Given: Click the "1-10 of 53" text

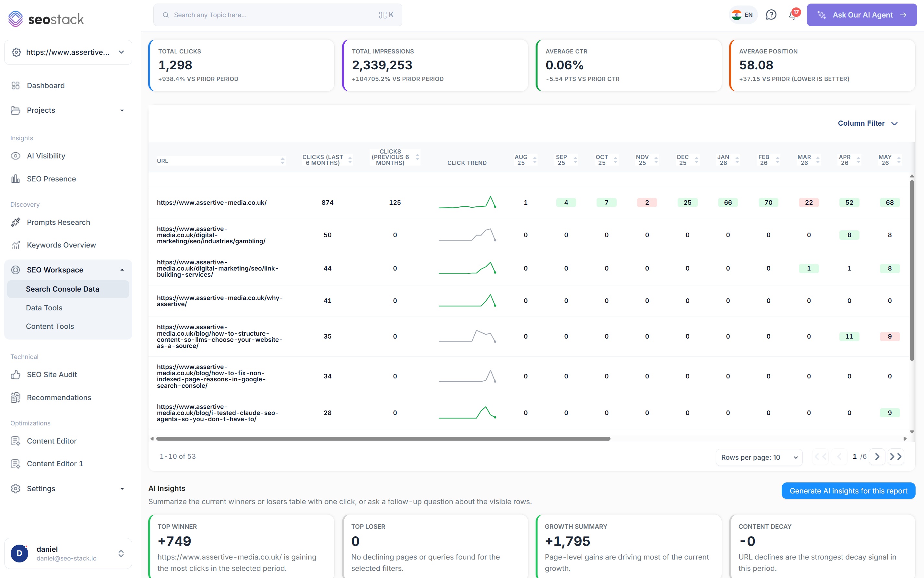Looking at the screenshot, I should coord(177,457).
